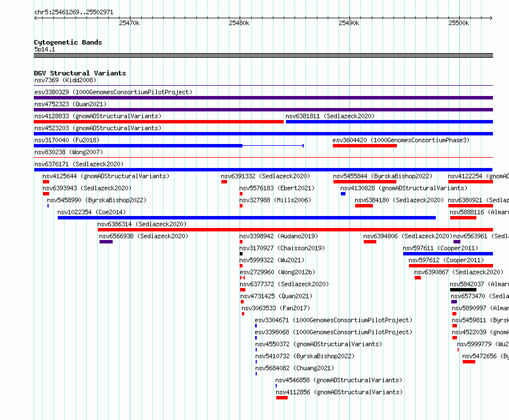Click nsv597611 (Cooper2011) blue bar

(448, 254)
